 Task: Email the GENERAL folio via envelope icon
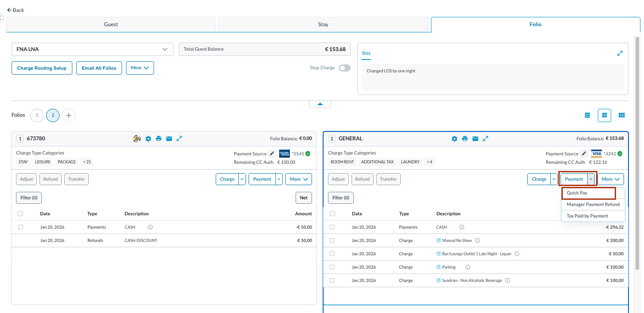coord(475,139)
